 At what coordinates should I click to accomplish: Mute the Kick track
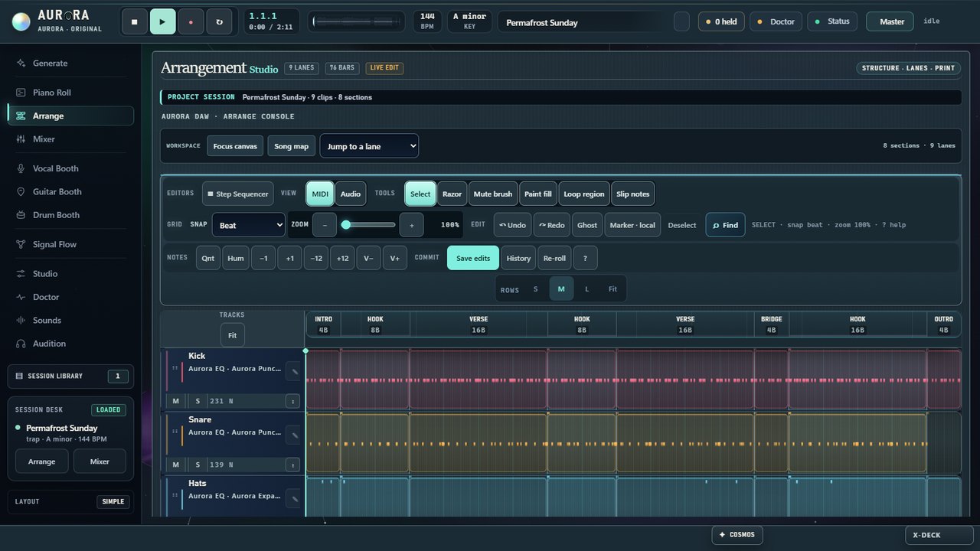[176, 401]
